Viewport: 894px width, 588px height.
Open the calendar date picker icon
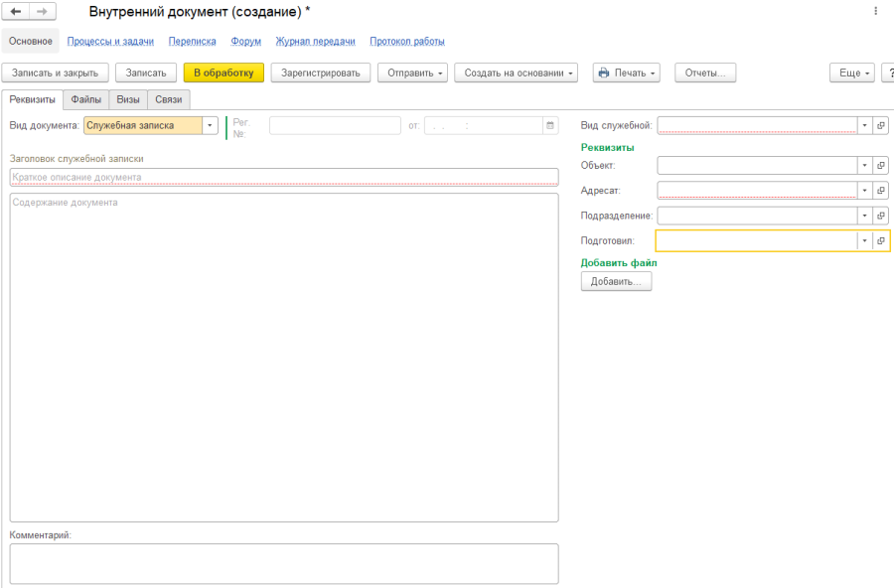[x=549, y=125]
